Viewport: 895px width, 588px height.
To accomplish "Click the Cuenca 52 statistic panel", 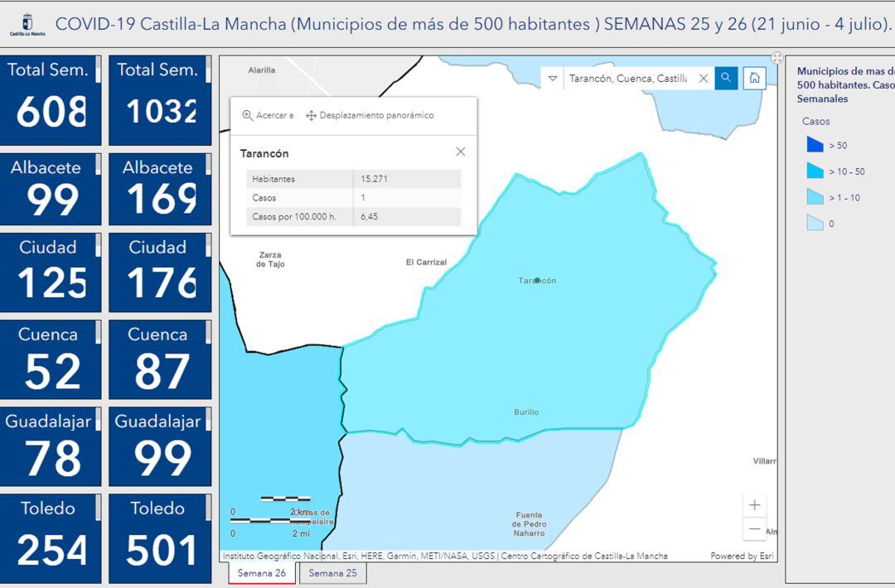I will pos(51,358).
